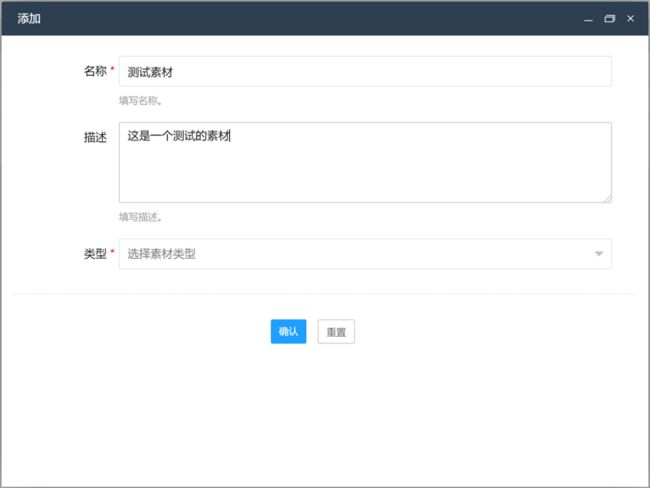The height and width of the screenshot is (488, 650).
Task: Maximize the 添加 dialog window
Action: [x=610, y=19]
